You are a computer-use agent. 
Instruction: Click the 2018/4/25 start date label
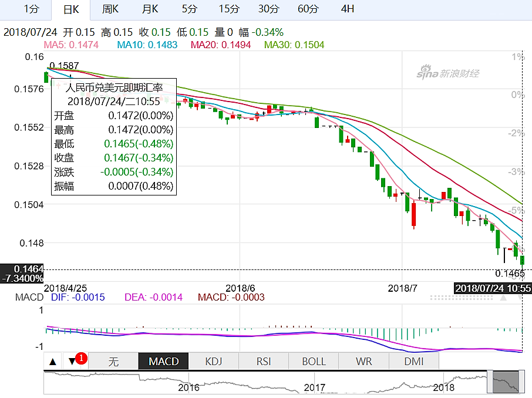(65, 288)
